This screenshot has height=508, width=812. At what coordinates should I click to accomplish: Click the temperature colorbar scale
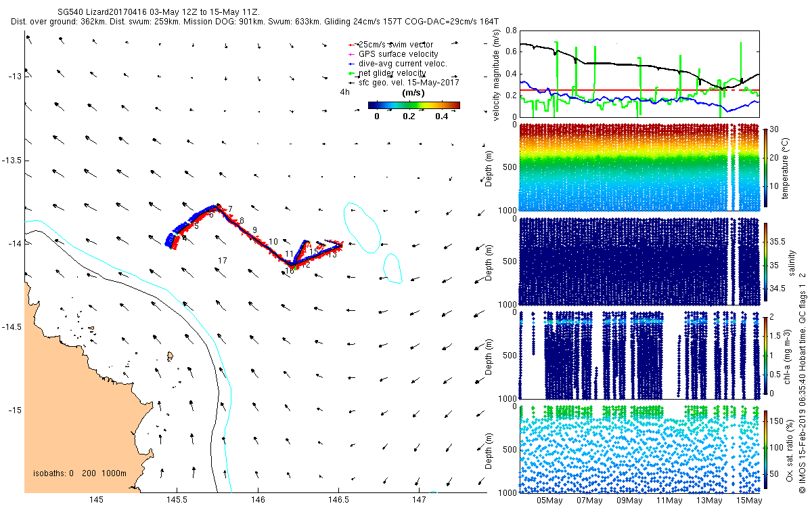(x=766, y=167)
